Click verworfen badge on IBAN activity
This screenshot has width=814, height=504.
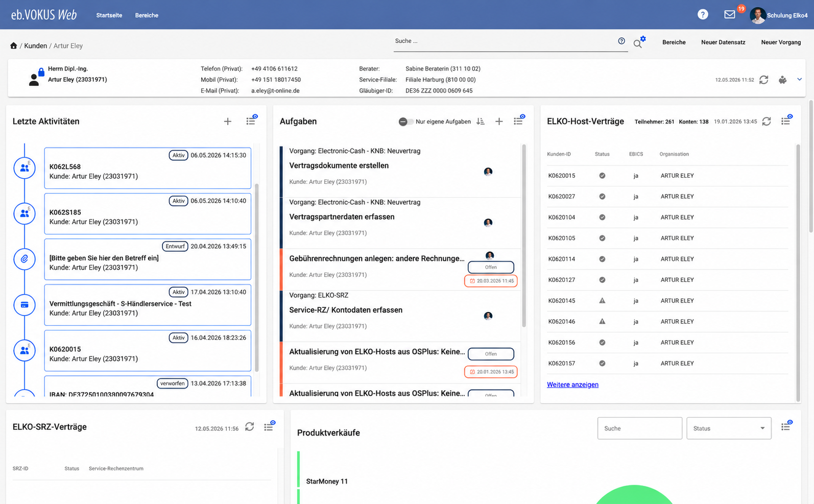172,383
